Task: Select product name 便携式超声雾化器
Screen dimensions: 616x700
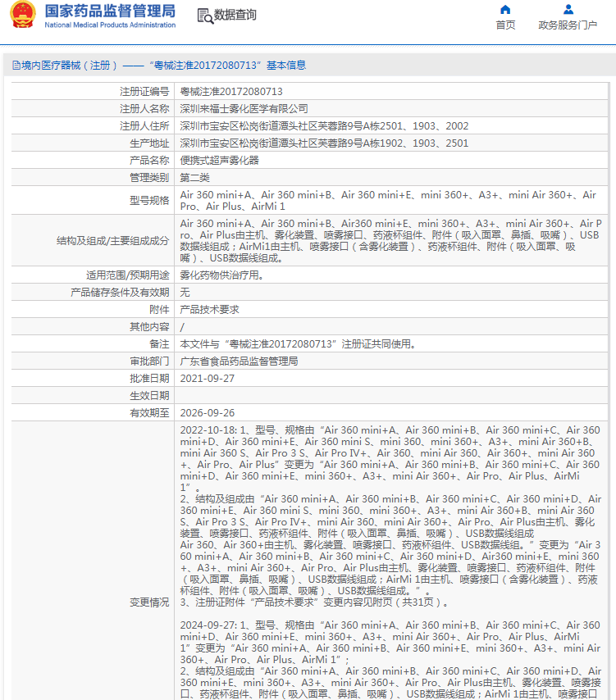Action: pyautogui.click(x=219, y=161)
